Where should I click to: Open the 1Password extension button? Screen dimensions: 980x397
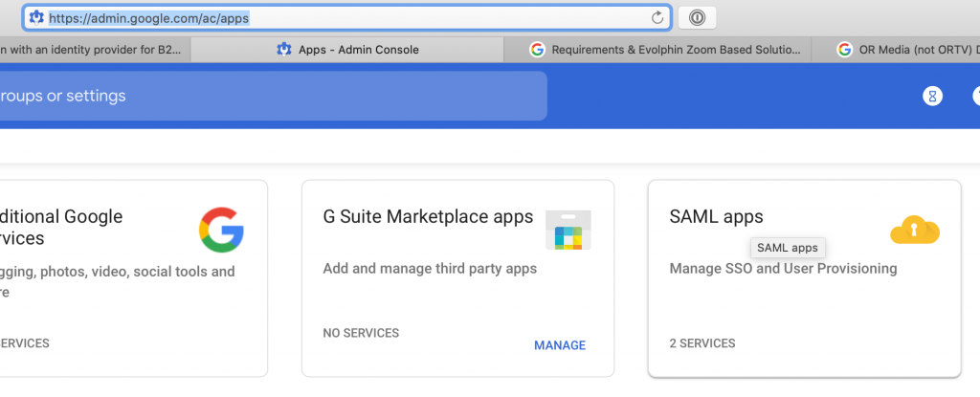(697, 18)
